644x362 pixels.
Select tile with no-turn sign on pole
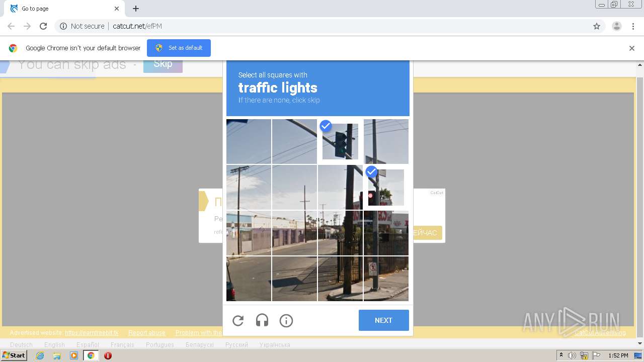click(386, 279)
